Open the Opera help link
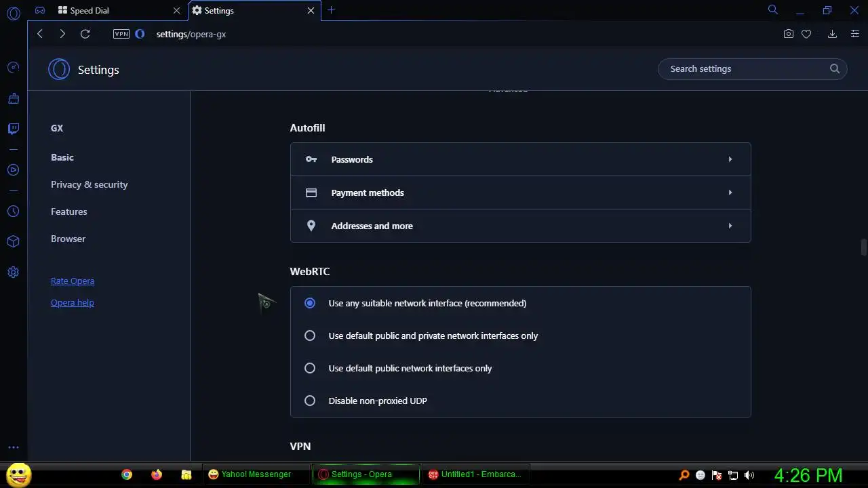This screenshot has height=488, width=868. tap(73, 302)
